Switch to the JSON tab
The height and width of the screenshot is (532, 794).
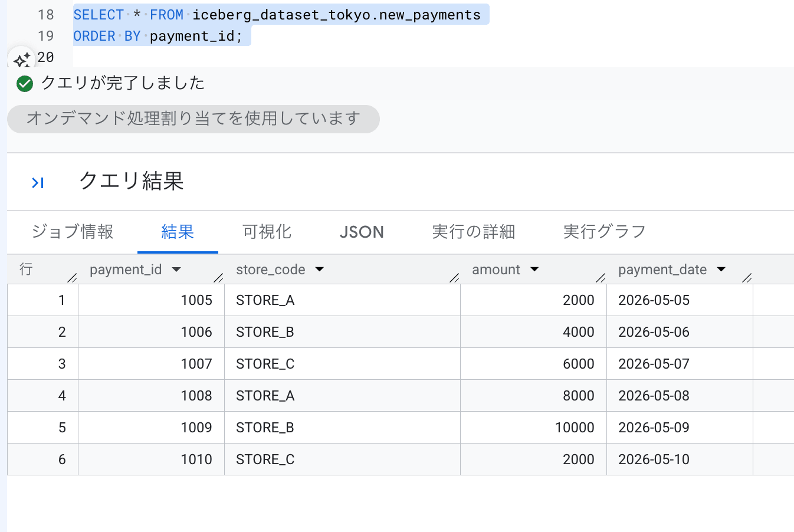362,232
